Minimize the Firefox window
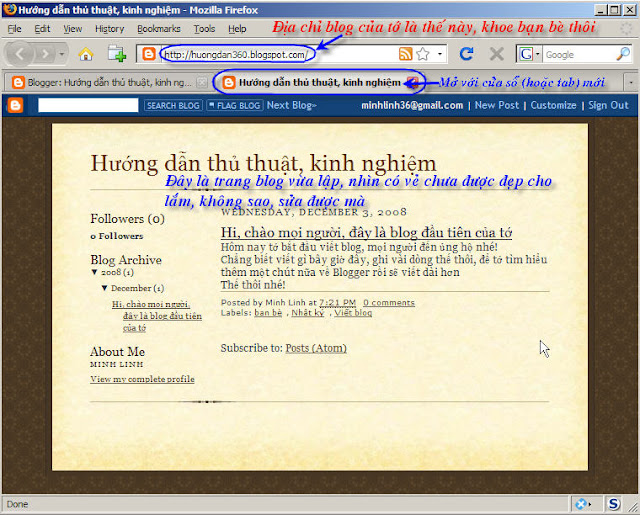 pyautogui.click(x=600, y=10)
